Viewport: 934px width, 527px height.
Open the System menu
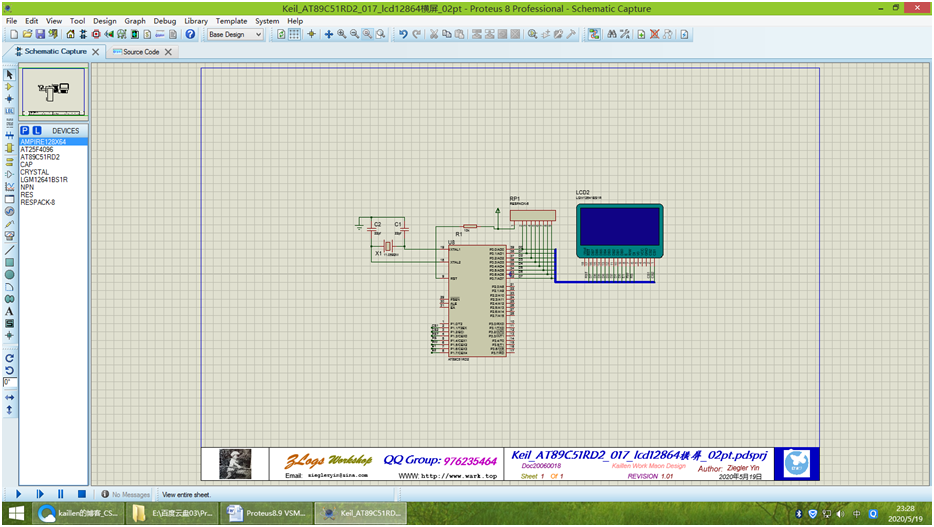(267, 21)
